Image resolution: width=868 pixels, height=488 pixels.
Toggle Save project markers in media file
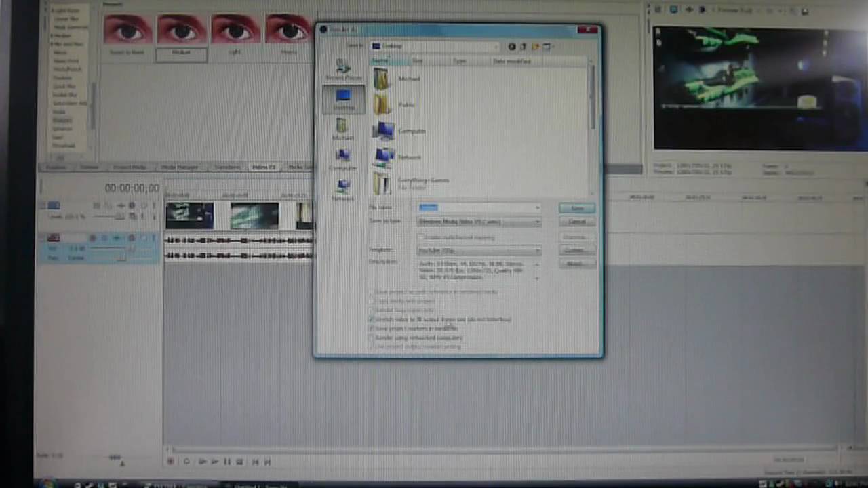point(372,328)
